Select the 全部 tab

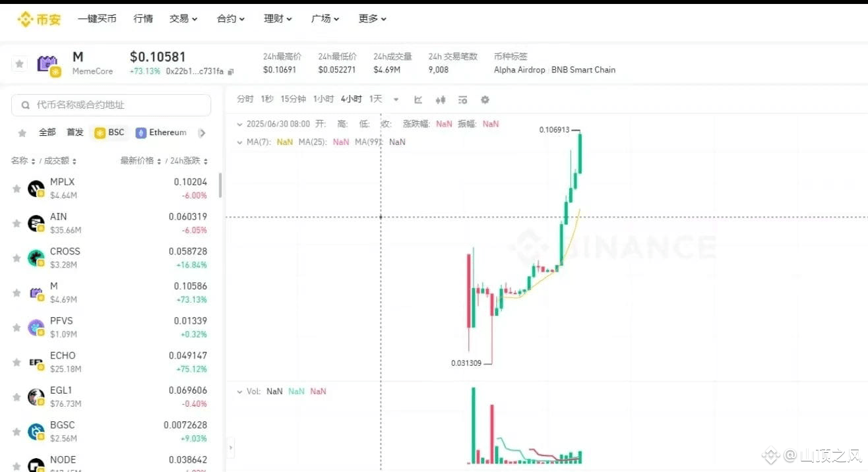click(47, 133)
